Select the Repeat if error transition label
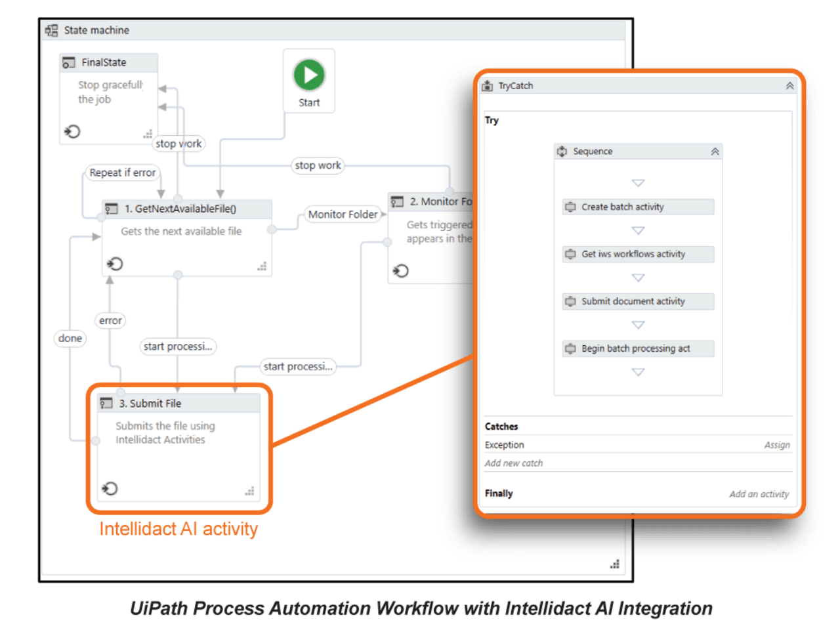 pos(123,173)
